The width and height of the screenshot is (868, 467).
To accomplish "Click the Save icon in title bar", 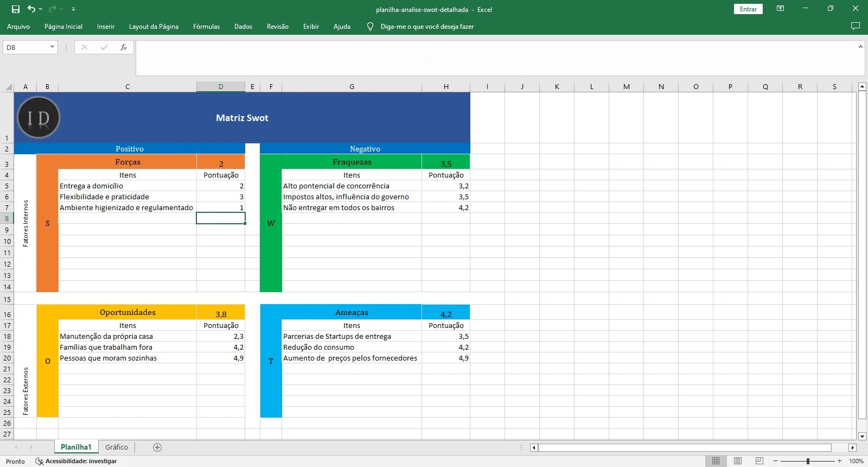I will 16,9.
